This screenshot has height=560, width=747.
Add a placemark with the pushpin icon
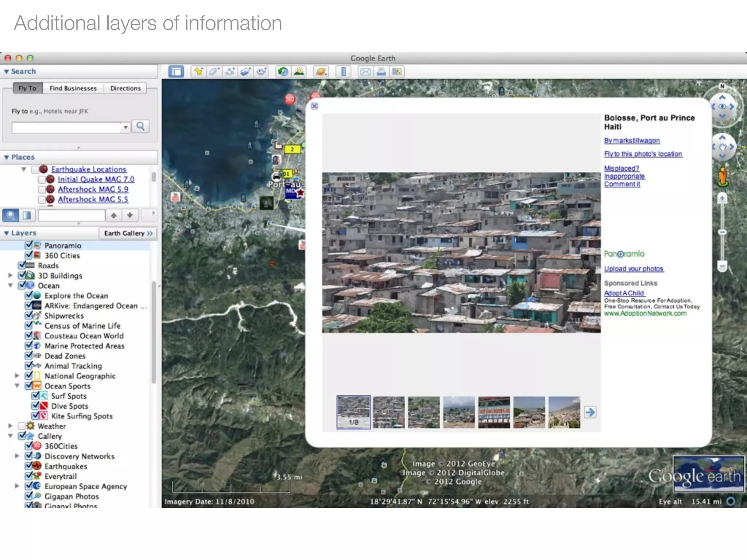[x=198, y=71]
